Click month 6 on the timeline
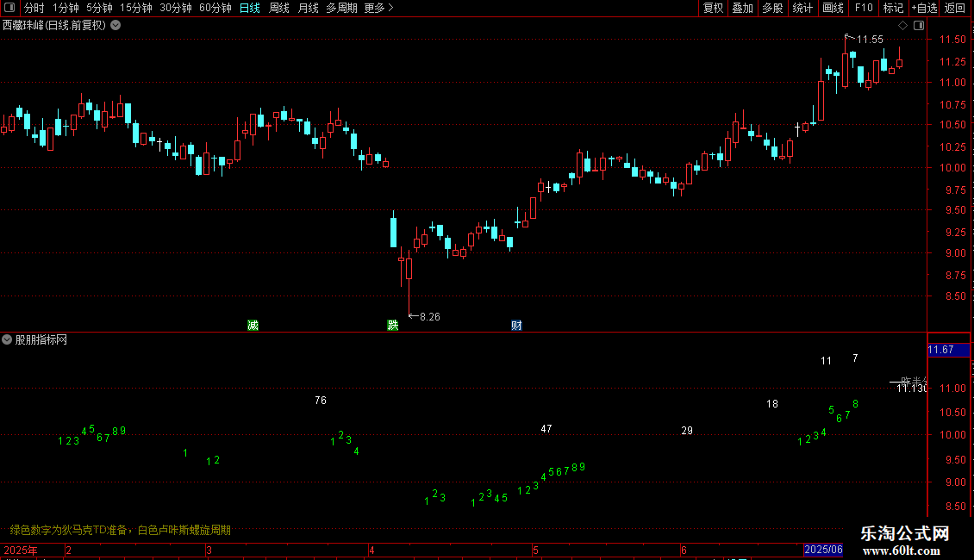 click(x=684, y=550)
